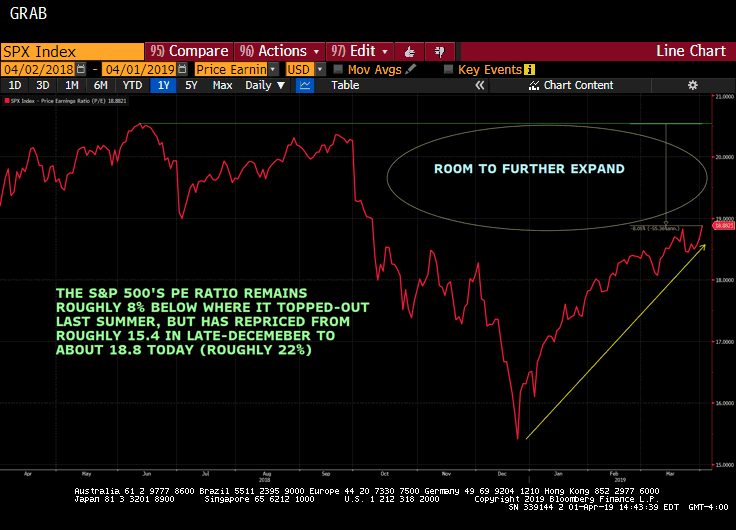
Task: Toggle the Mov Avgs checkbox
Action: 338,69
